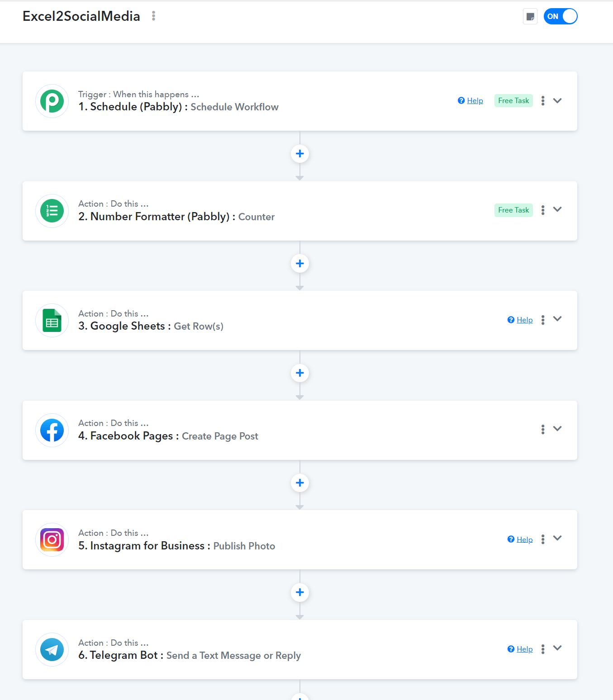
Task: Expand the Number Formatter Counter step
Action: [557, 209]
